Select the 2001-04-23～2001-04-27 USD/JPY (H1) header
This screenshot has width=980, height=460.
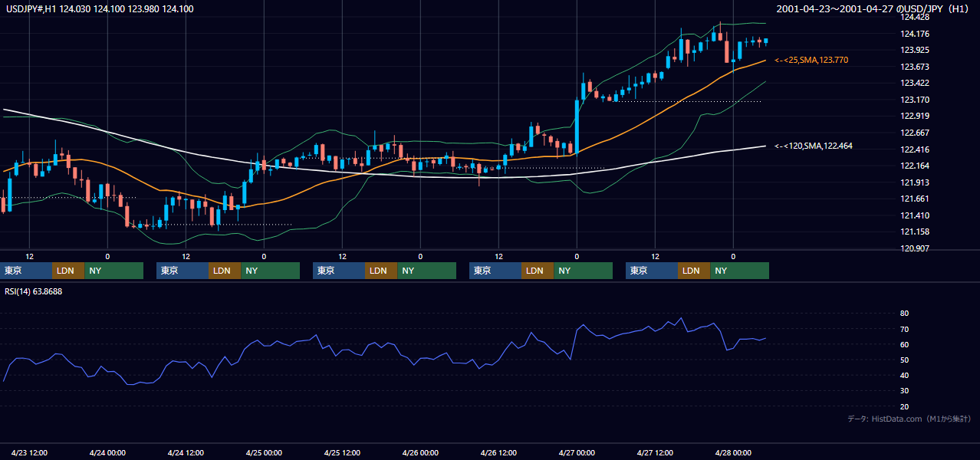(x=874, y=8)
